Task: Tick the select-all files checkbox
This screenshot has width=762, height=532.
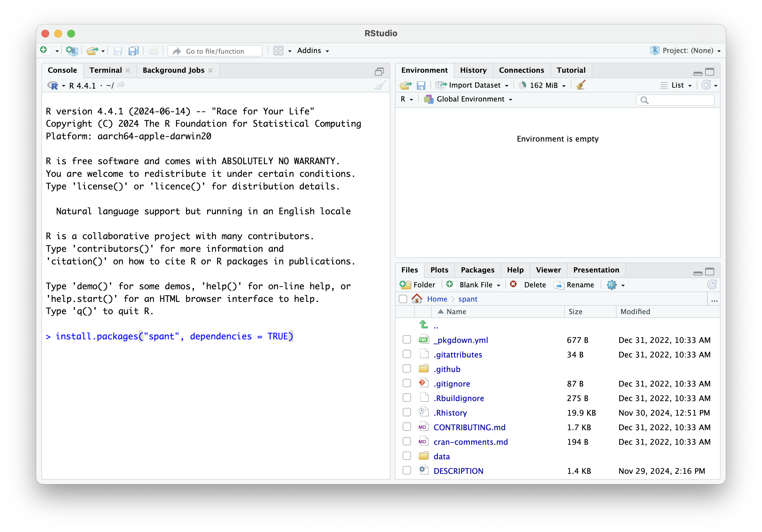Action: pyautogui.click(x=403, y=299)
